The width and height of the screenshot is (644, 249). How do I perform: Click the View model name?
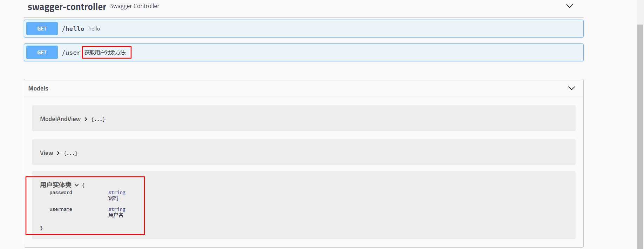click(x=46, y=153)
